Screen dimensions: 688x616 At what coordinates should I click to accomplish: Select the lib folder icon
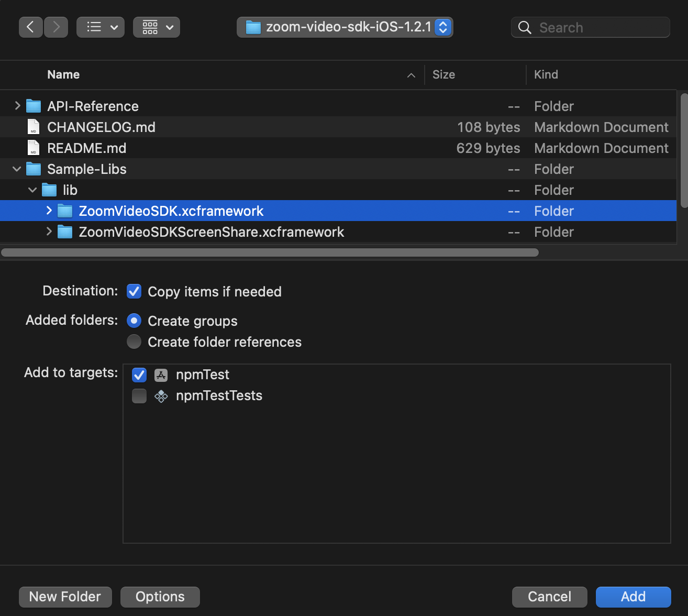[49, 190]
